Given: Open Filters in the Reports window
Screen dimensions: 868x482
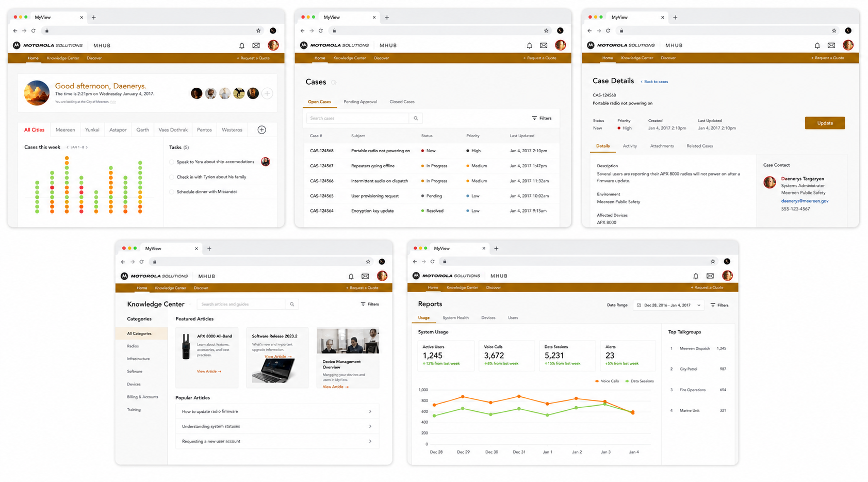Looking at the screenshot, I should (x=719, y=306).
